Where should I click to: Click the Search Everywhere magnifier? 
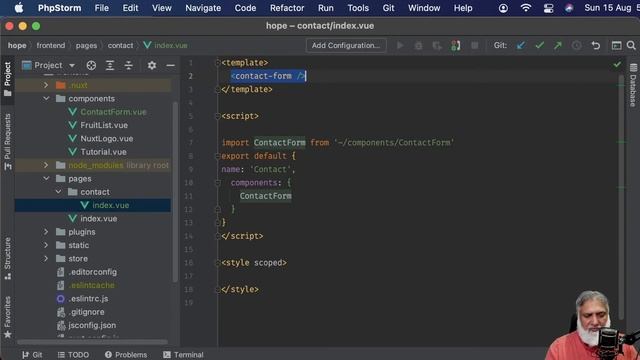point(631,45)
